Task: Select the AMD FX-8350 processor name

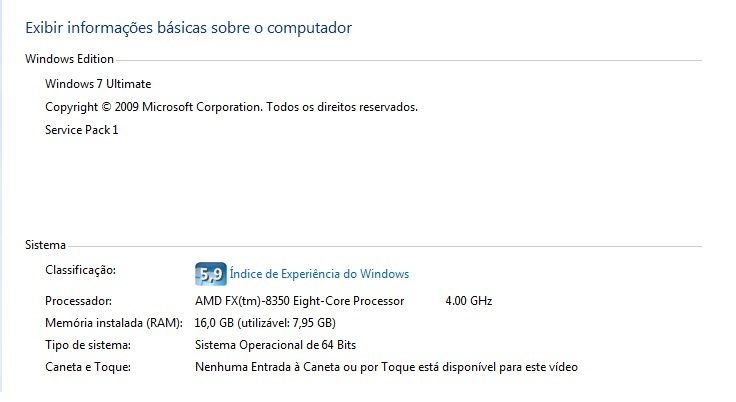Action: tap(299, 301)
